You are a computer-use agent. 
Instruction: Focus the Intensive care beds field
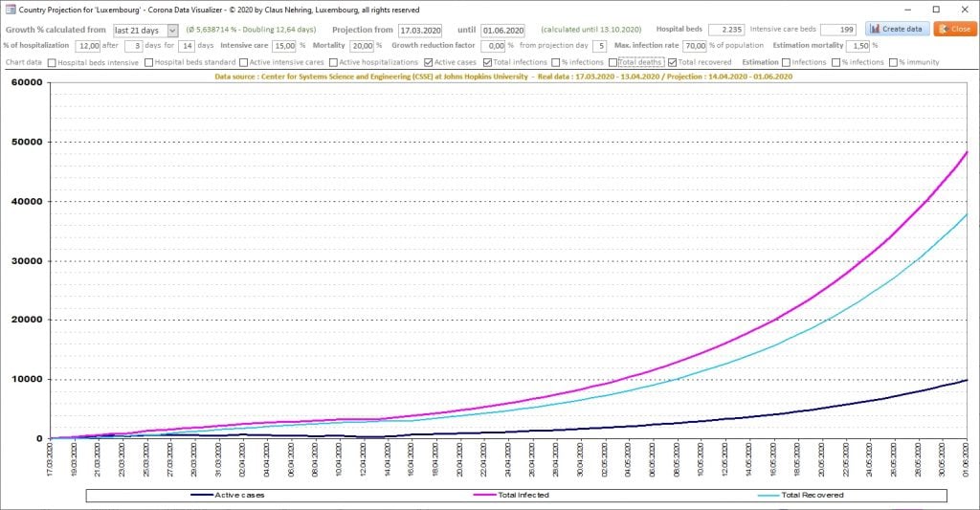coord(838,30)
